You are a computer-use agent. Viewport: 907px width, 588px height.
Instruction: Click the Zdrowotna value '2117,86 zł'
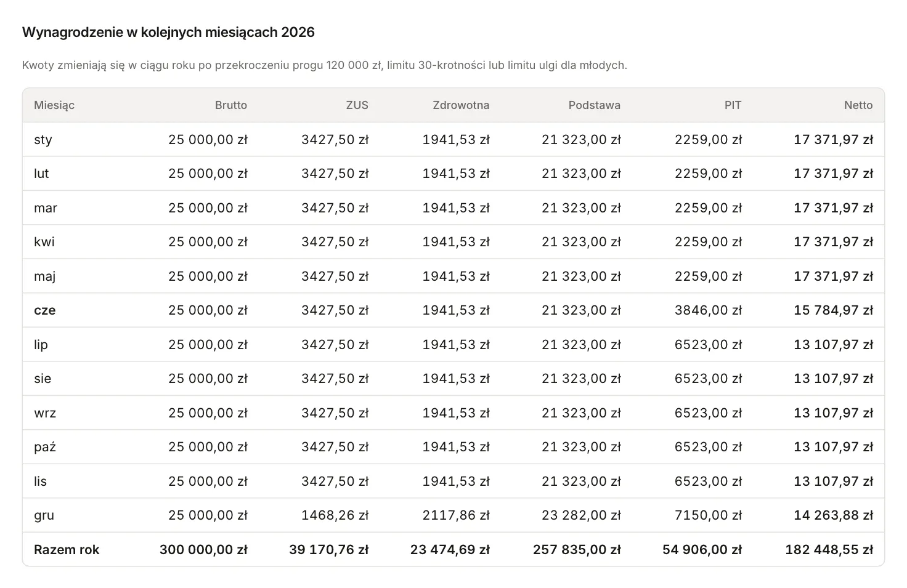pos(456,515)
